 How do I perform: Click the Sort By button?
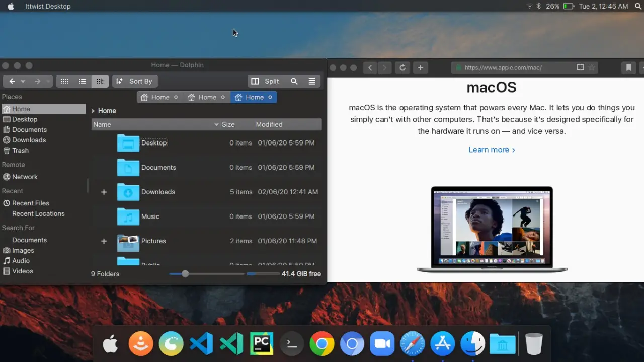tap(135, 81)
